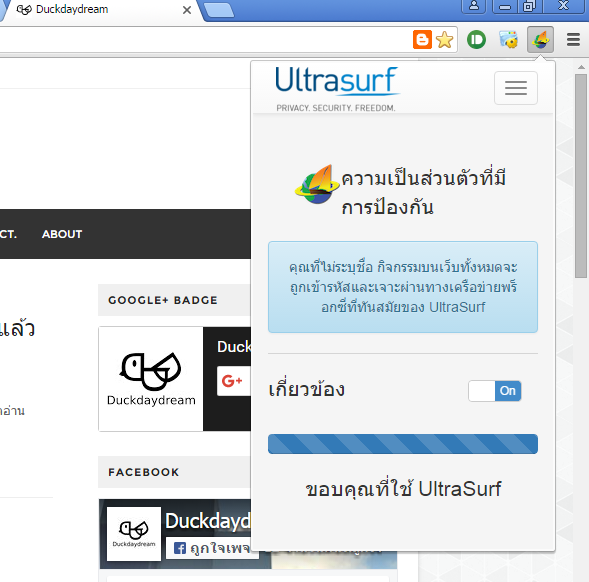Click the 'เกี่ยวข้อง' label

point(307,388)
